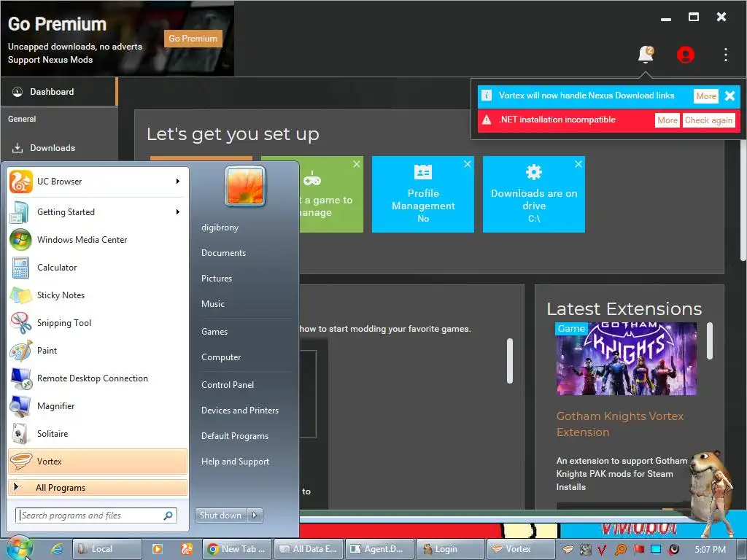The image size is (747, 560).
Task: Switch to Local taskbar window
Action: [108, 549]
